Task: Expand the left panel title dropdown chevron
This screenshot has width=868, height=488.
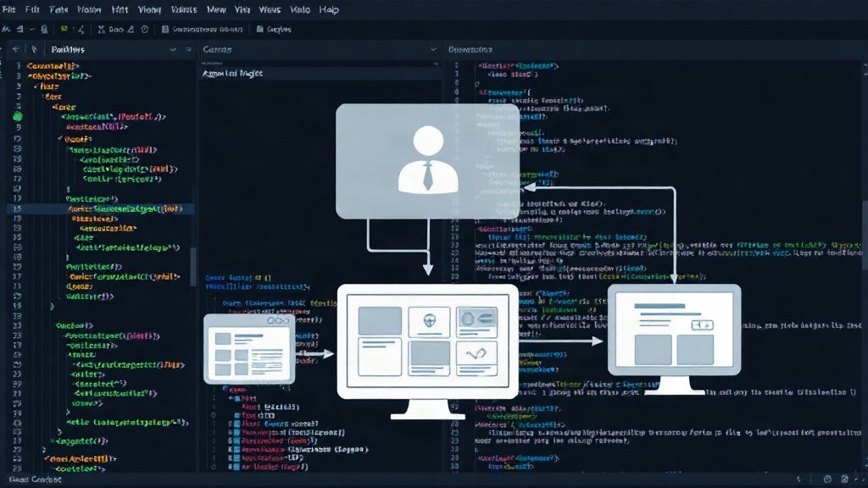Action: click(173, 49)
